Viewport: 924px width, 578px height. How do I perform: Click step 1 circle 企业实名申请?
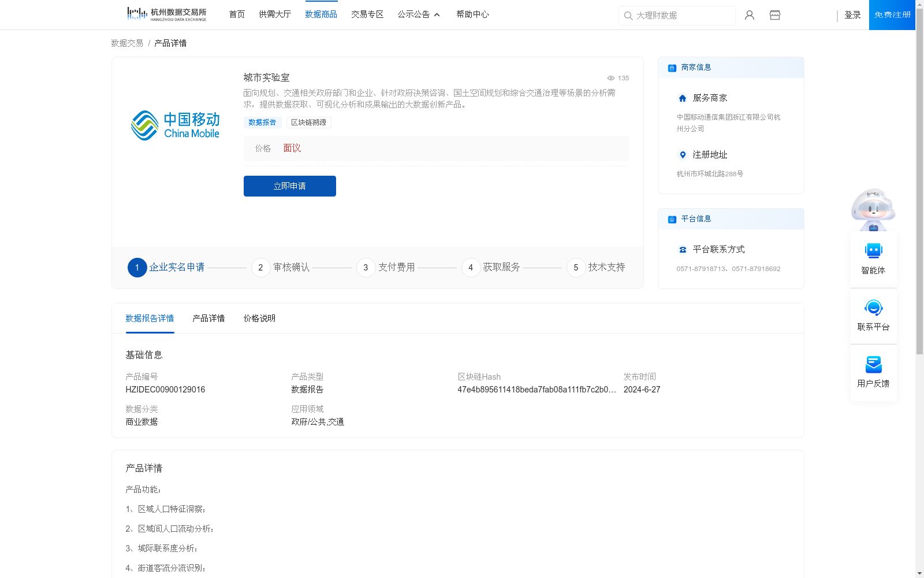[x=137, y=268]
